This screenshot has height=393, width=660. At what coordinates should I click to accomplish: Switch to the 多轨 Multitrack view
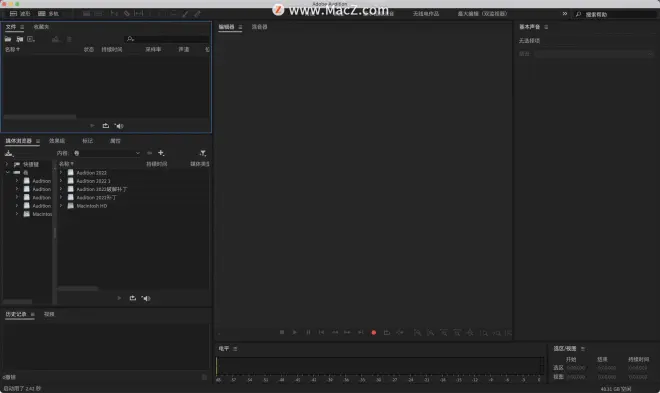[x=48, y=14]
